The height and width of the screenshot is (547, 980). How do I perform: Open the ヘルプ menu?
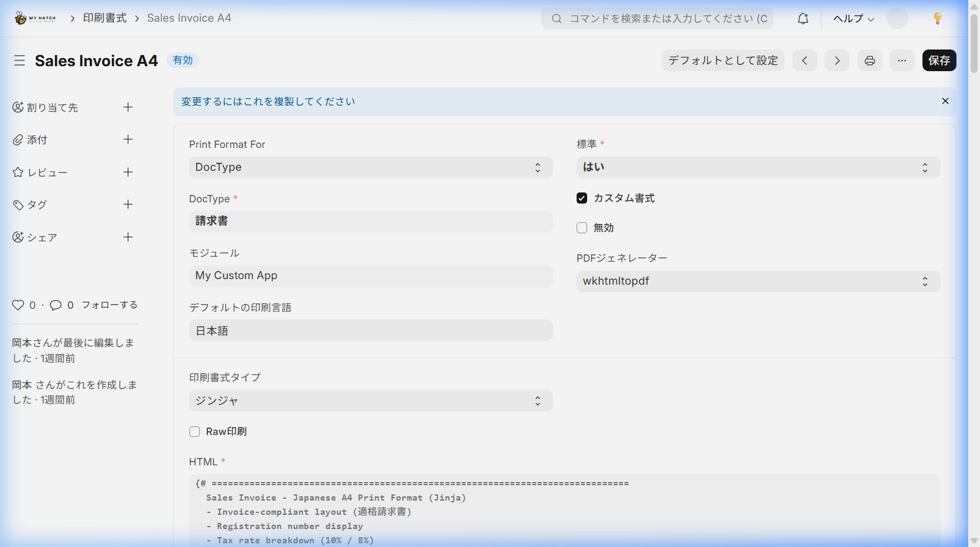pos(853,19)
